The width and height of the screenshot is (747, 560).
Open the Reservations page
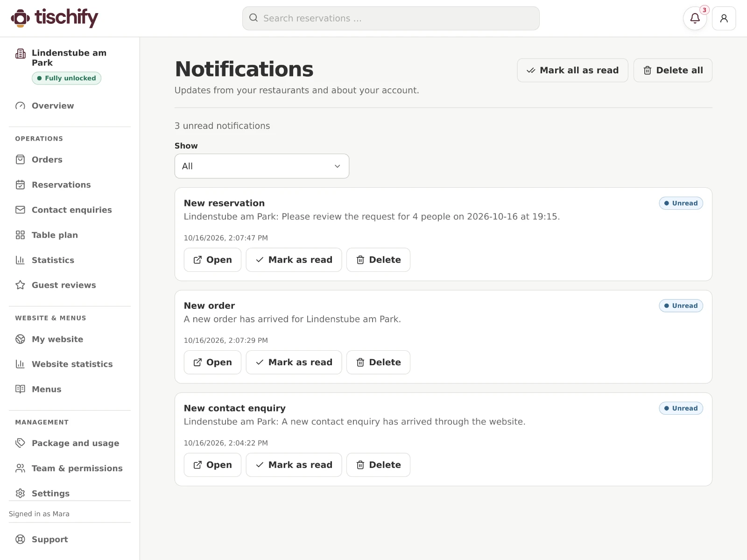[70, 185]
